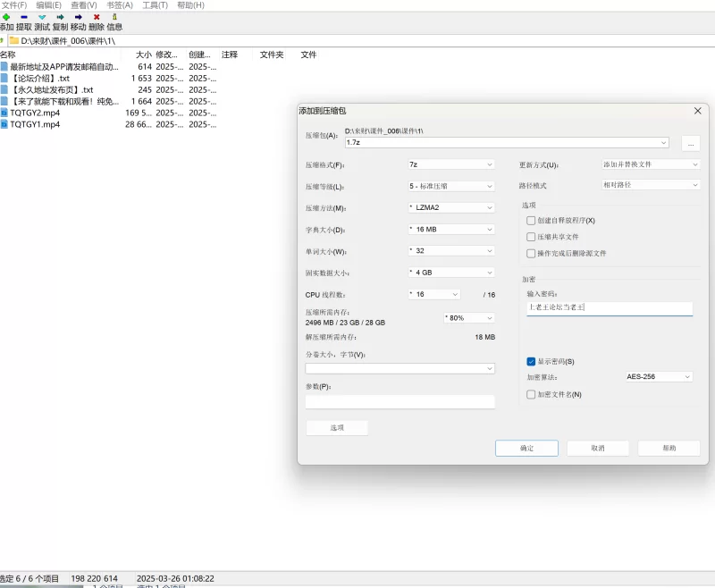Click the Extract (提取) toolbar icon
This screenshot has height=588, width=715.
[x=24, y=17]
